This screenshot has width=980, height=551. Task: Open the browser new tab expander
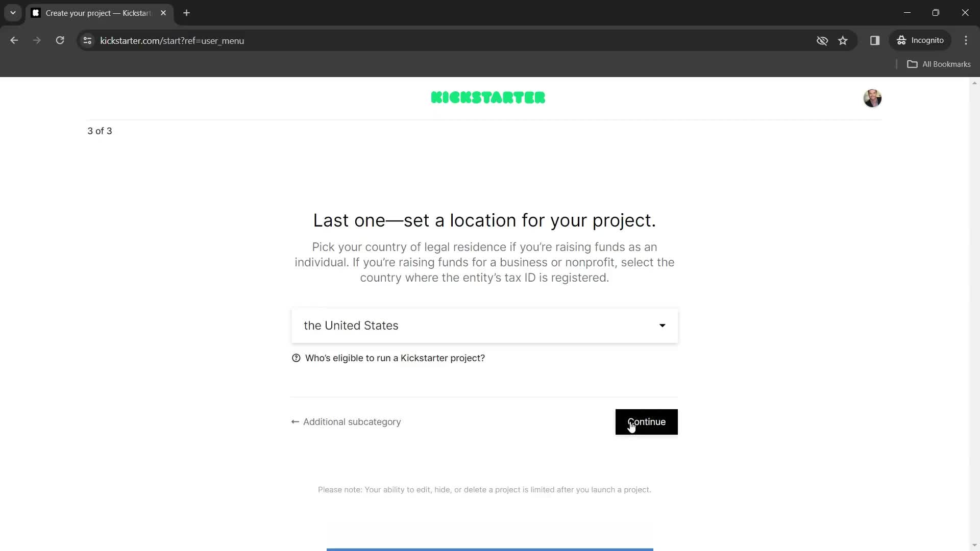12,13
